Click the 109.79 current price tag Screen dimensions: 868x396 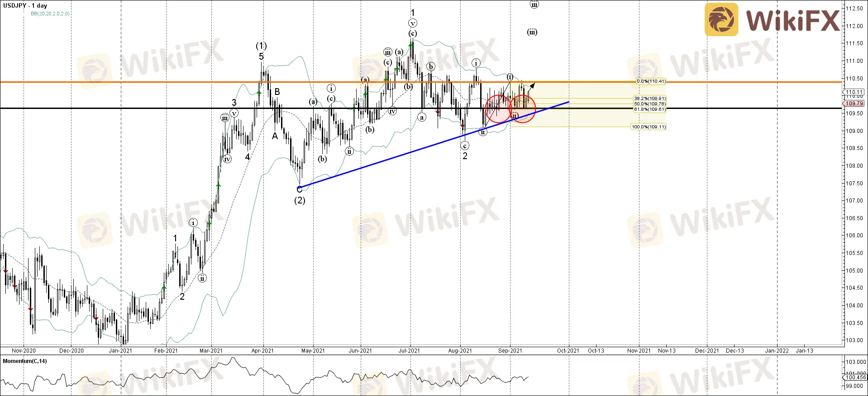(854, 104)
